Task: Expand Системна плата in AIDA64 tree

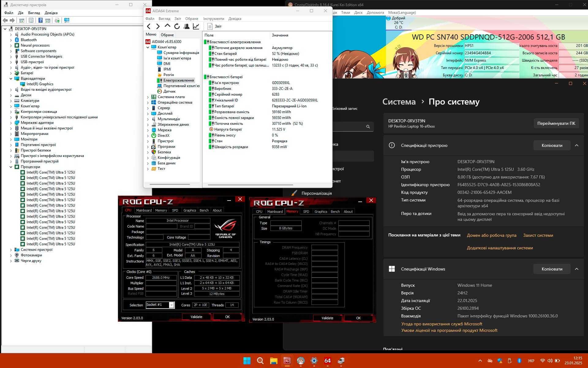Action: pyautogui.click(x=148, y=97)
